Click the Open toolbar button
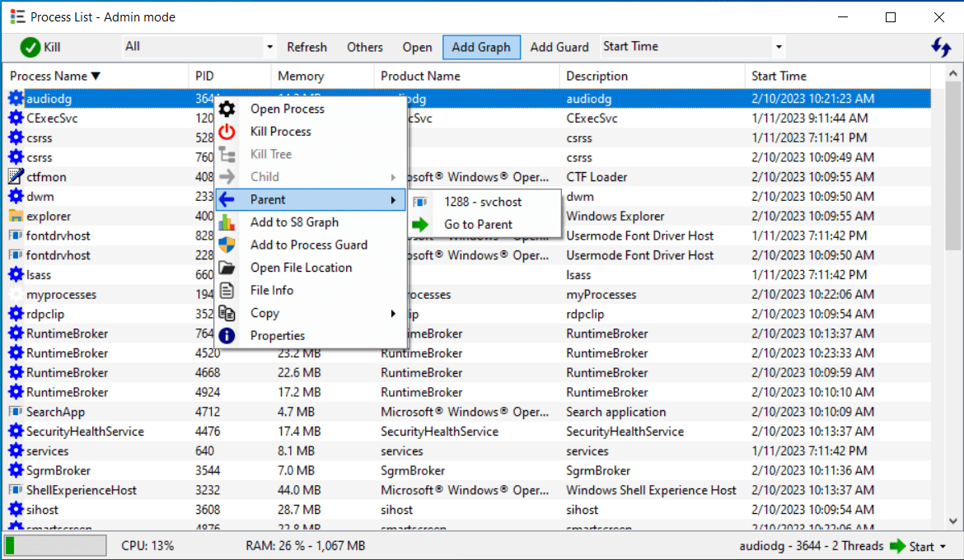964x560 pixels. [x=417, y=47]
